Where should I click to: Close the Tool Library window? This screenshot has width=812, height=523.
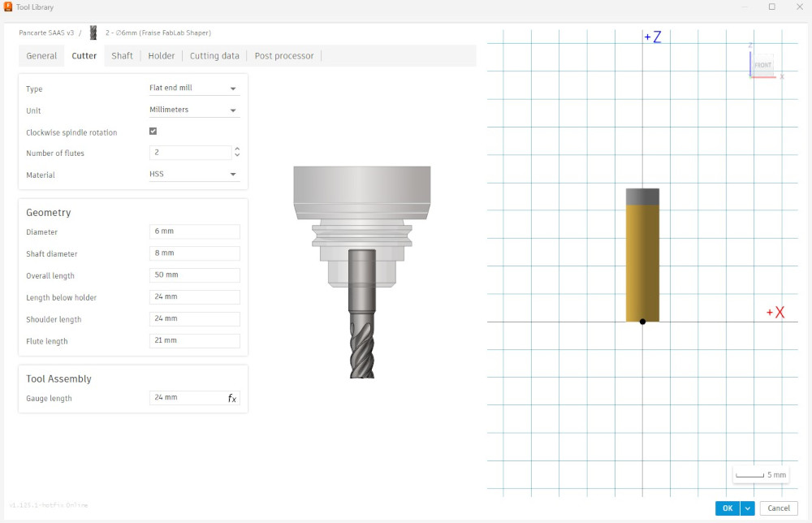pyautogui.click(x=799, y=6)
